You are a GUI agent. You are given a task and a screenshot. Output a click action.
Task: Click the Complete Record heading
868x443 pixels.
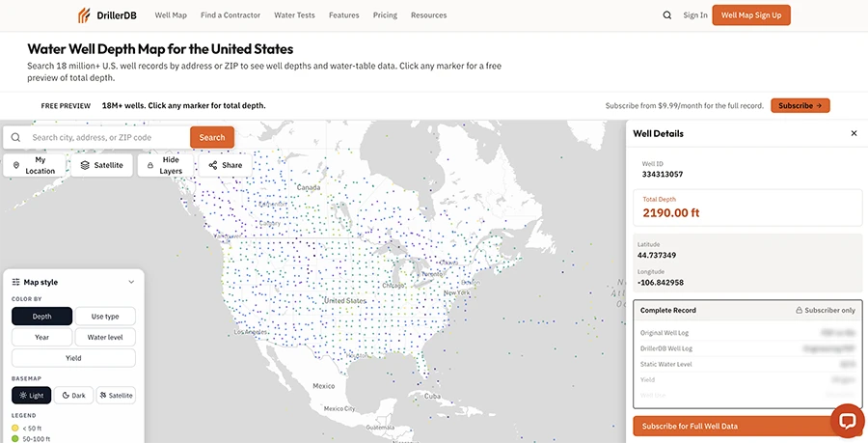pos(668,310)
